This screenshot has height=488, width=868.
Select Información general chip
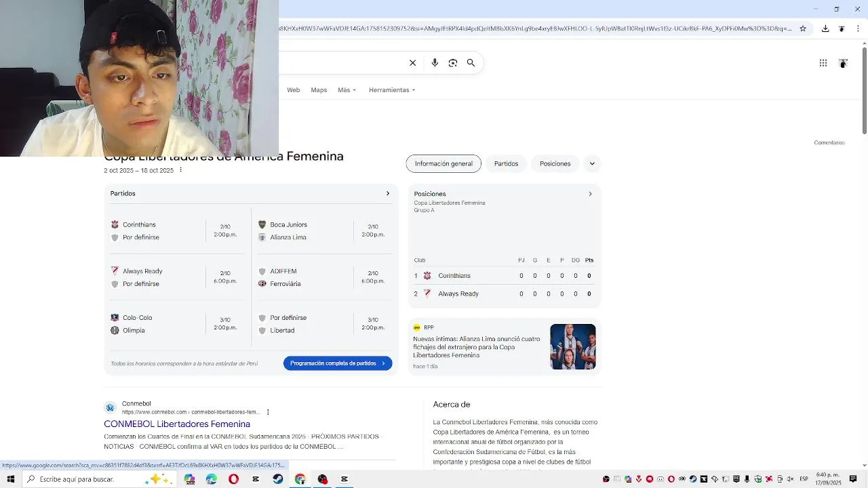tap(443, 163)
